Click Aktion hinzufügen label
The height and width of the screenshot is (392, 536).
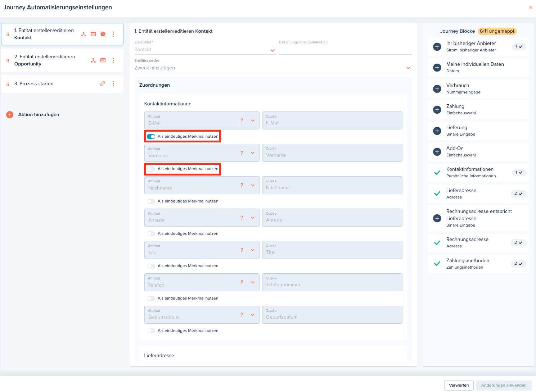pos(39,115)
